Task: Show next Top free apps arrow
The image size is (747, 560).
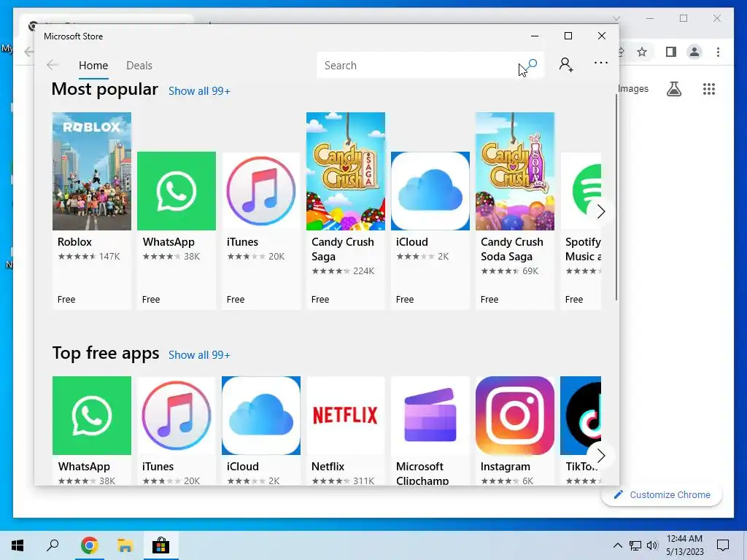Action: (601, 456)
